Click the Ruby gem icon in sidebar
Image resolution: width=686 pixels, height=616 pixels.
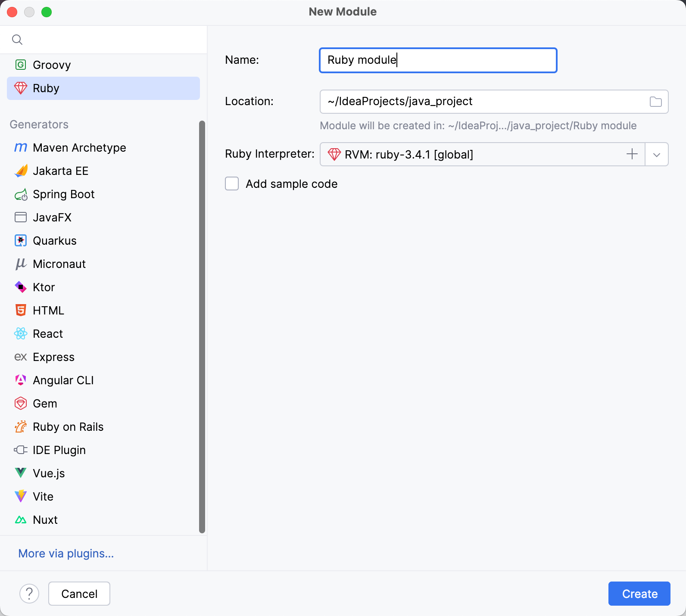(x=21, y=88)
